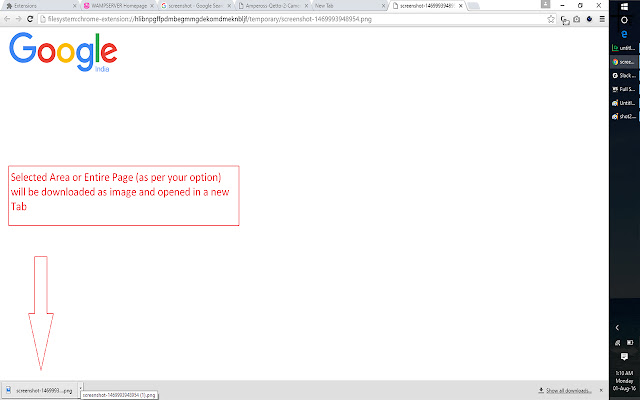Open the Chrome hamburger menu
The image size is (640, 400).
(602, 19)
